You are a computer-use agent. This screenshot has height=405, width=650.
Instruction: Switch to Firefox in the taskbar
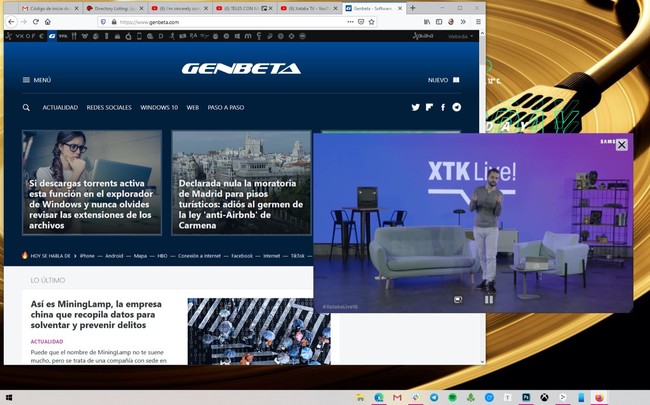599,398
